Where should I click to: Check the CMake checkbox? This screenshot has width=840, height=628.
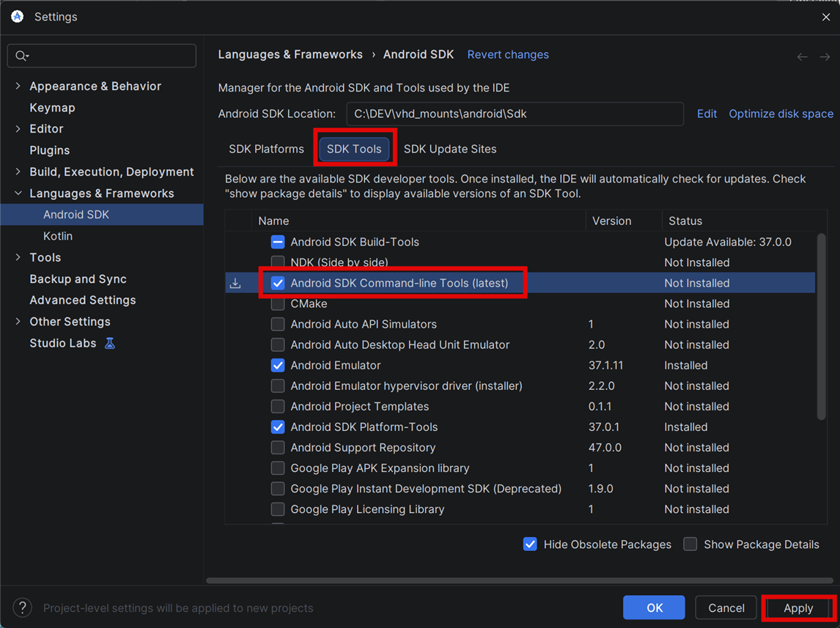click(278, 303)
